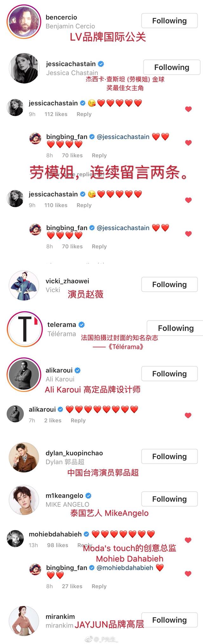This screenshot has width=203, height=644.
Task: Reply to jessicachastain's comment with 112 likes
Action: click(84, 114)
